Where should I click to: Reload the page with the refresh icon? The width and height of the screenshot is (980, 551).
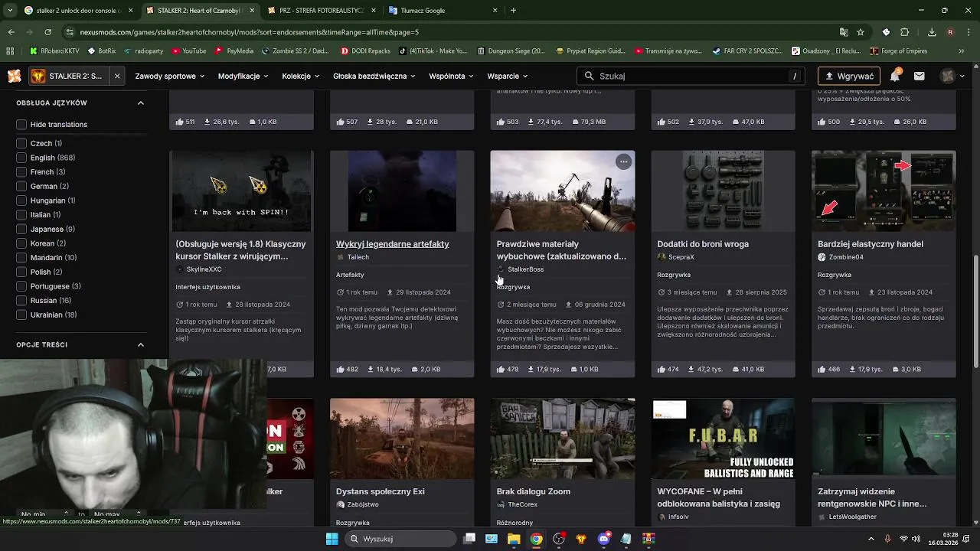47,32
